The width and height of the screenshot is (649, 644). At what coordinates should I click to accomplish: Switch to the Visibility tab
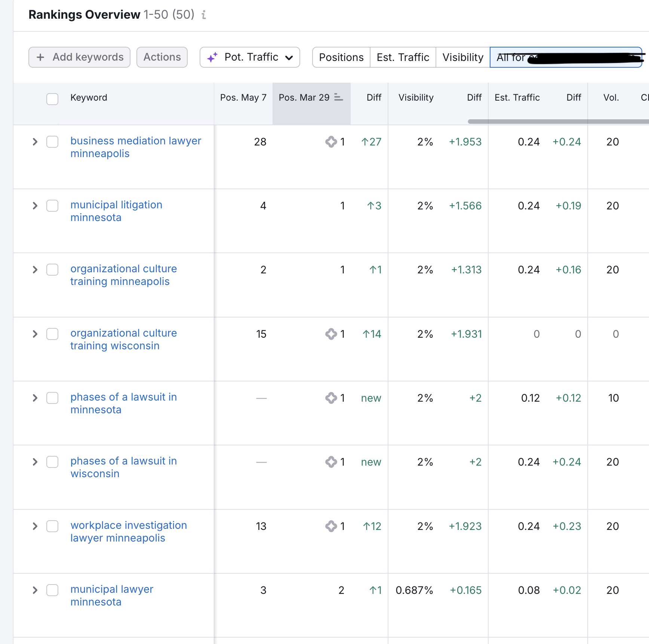(x=462, y=57)
